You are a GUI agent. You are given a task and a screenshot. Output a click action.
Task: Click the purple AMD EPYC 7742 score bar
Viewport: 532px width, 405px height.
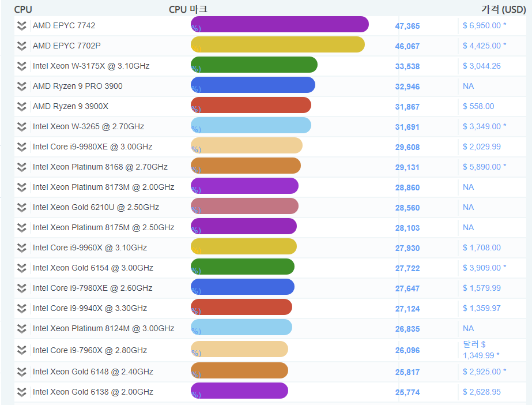tap(280, 24)
